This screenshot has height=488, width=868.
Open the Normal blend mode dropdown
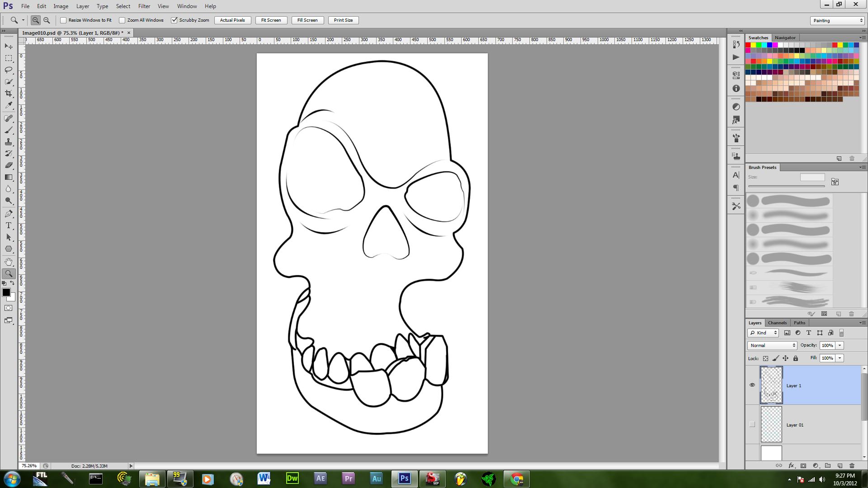point(772,345)
